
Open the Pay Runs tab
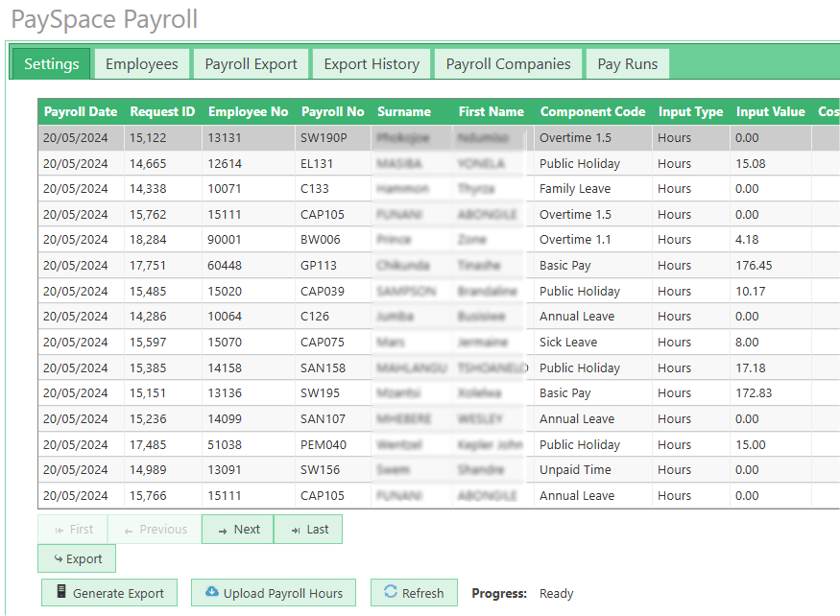627,63
